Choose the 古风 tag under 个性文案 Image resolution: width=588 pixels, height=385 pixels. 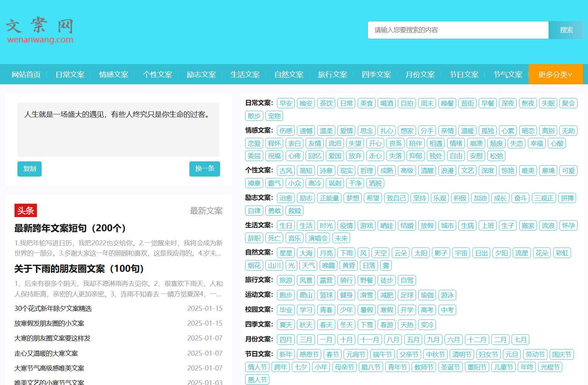coord(286,171)
